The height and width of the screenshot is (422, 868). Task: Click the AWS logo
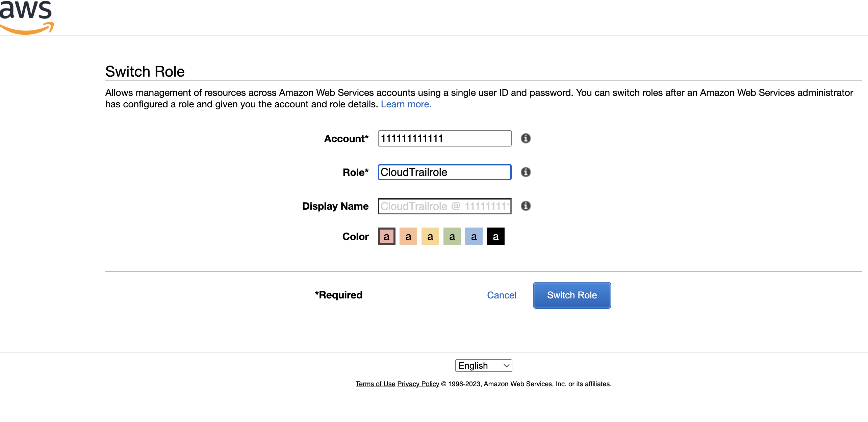pyautogui.click(x=26, y=17)
